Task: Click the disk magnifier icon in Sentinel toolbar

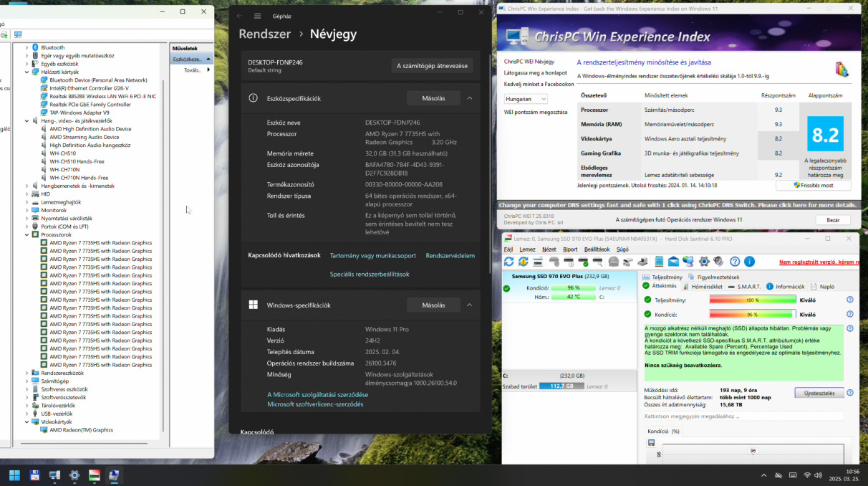Action: [599, 262]
